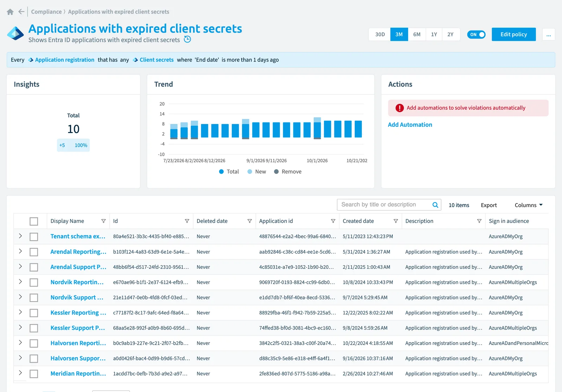The height and width of the screenshot is (392, 562).
Task: Click the search magnifier icon
Action: click(x=435, y=205)
